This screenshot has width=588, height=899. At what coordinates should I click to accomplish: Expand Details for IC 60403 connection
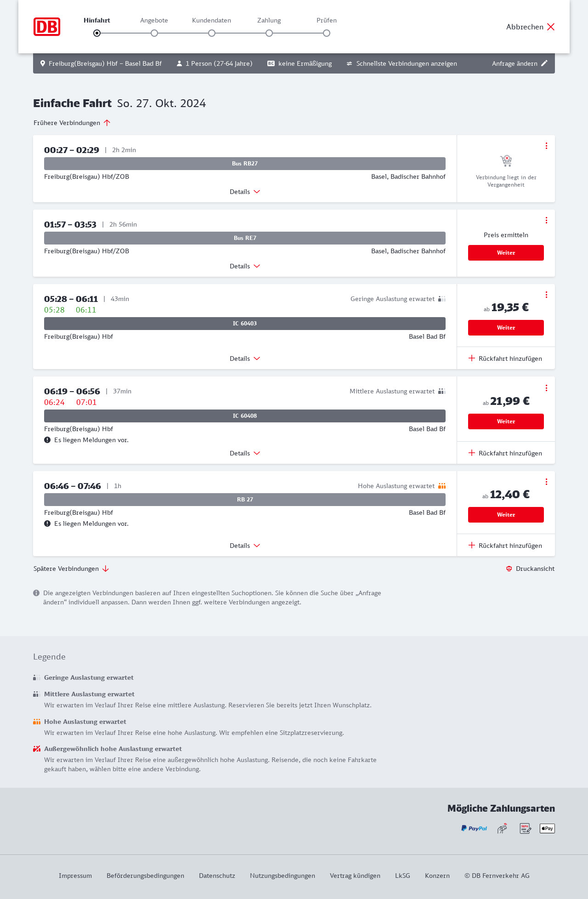[245, 358]
